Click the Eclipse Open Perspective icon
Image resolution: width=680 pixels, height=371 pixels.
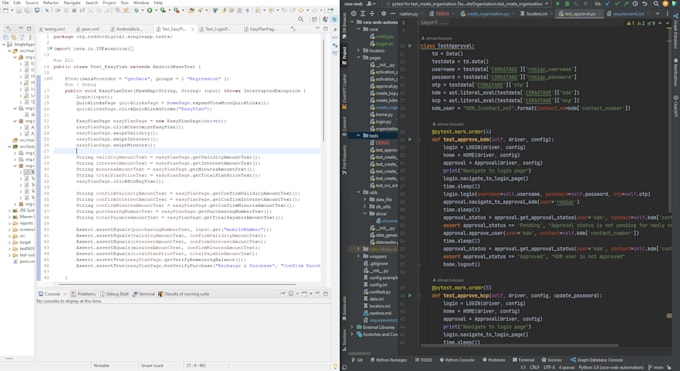(314, 19)
